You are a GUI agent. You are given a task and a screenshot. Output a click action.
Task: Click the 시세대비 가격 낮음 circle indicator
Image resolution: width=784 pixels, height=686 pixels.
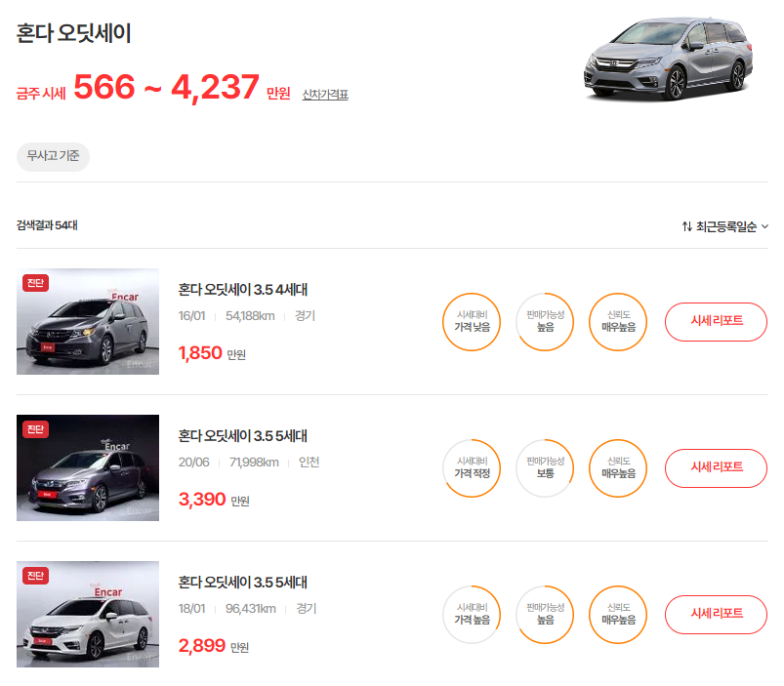[x=472, y=322]
